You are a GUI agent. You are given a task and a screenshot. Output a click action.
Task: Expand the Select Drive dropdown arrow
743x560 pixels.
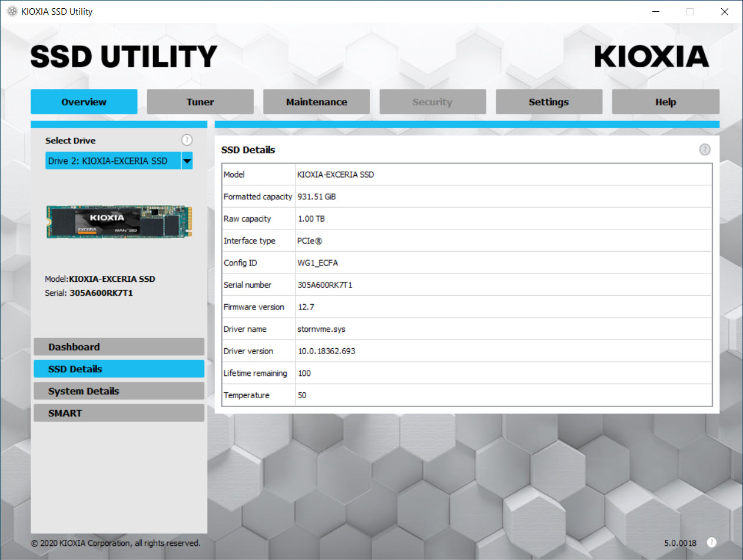coord(187,161)
